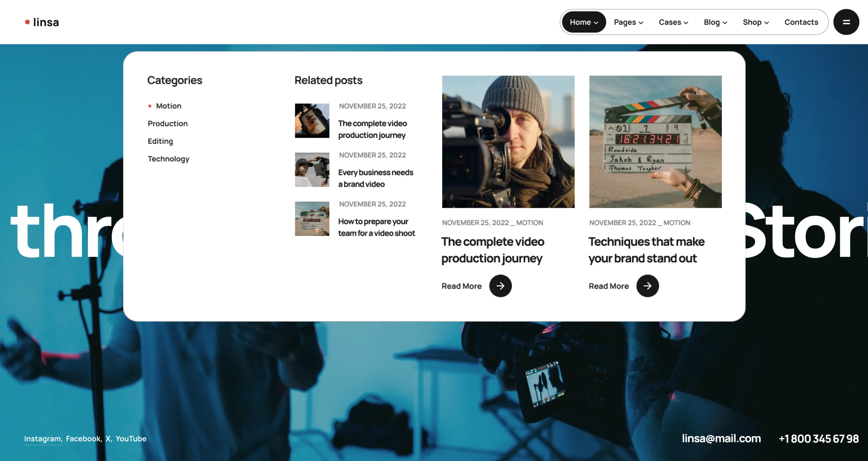This screenshot has width=868, height=461.
Task: Choose the Editing category
Action: [x=160, y=141]
